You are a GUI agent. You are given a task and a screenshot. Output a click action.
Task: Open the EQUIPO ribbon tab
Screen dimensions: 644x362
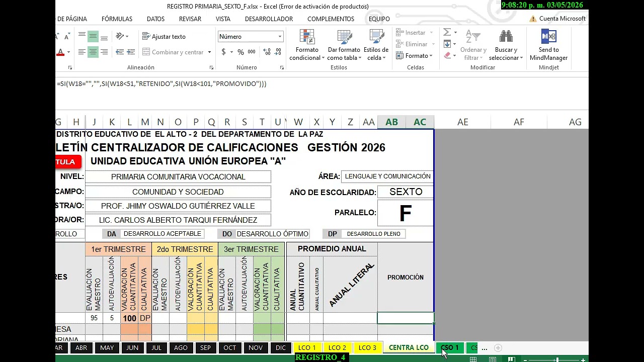(379, 19)
